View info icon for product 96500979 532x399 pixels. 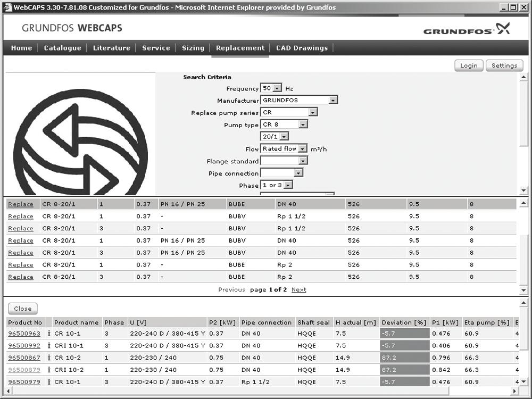[x=49, y=381]
